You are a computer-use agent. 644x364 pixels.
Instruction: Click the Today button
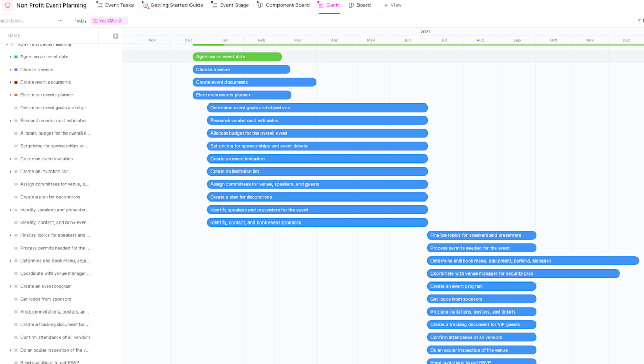[x=80, y=20]
